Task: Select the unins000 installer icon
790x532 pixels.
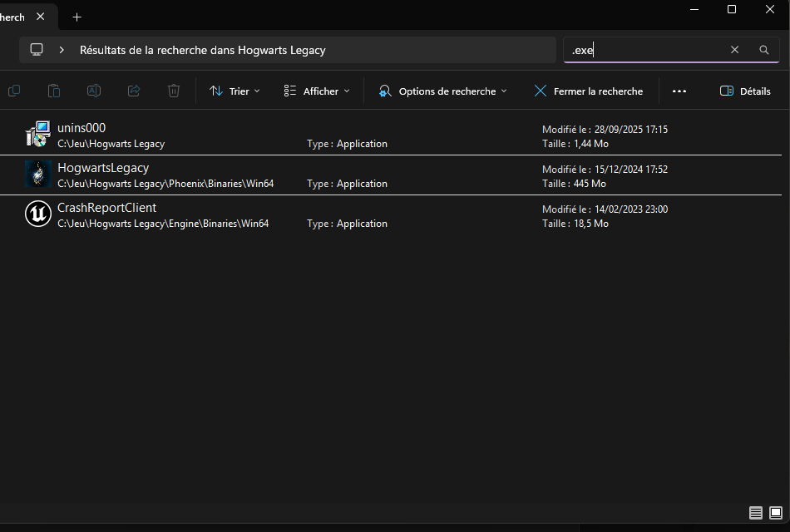Action: pyautogui.click(x=38, y=134)
